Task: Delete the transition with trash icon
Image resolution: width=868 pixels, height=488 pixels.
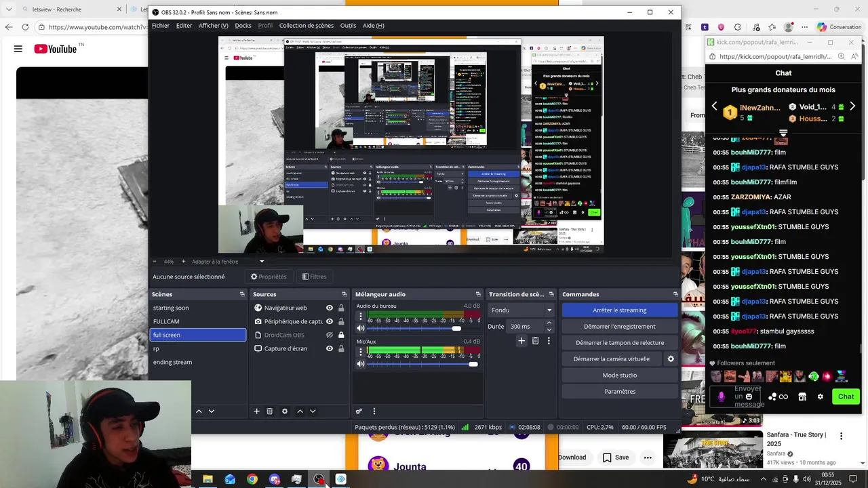Action: point(535,341)
